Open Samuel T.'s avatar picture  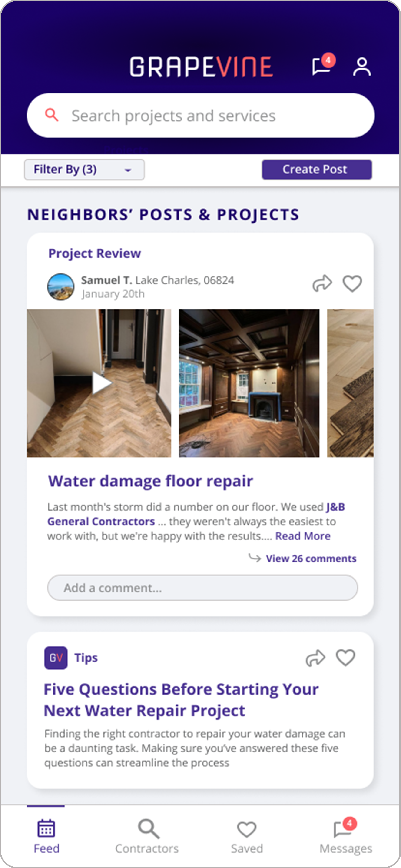(x=61, y=287)
